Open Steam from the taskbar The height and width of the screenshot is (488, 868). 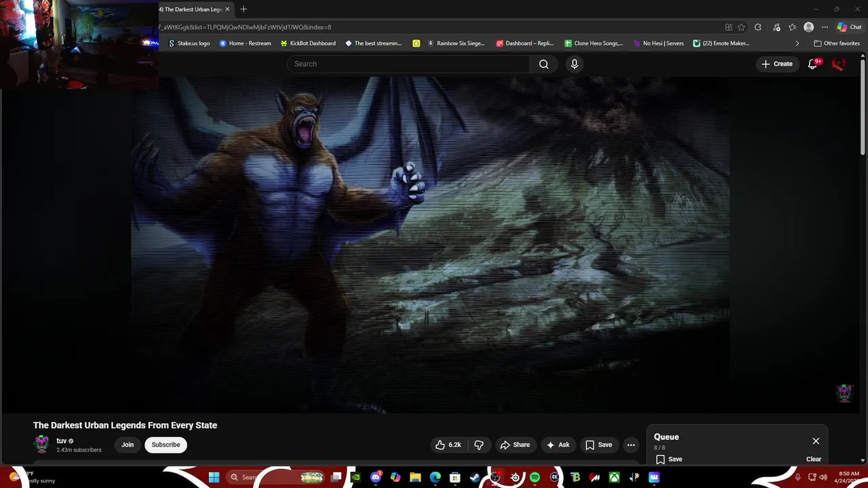tap(475, 477)
